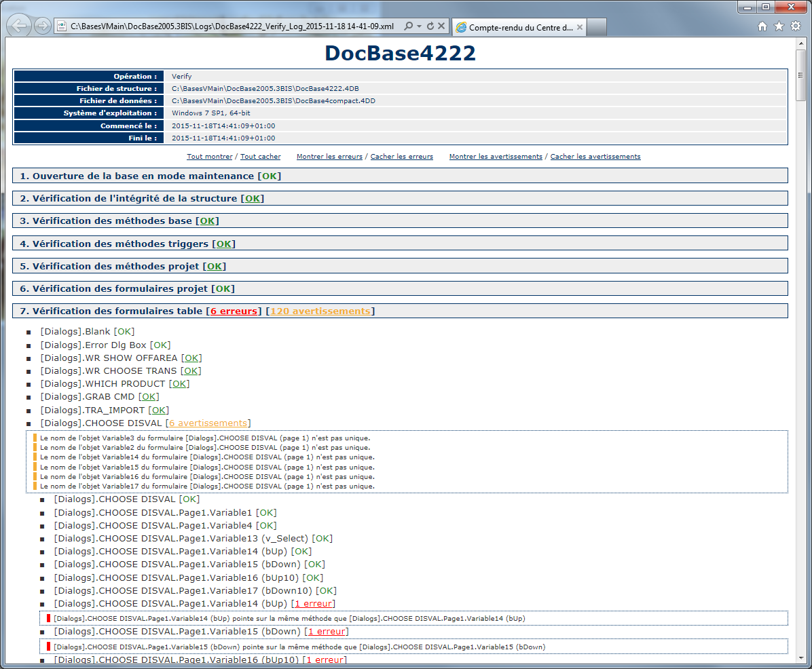Expand the '6 erreurs' list in section 7
This screenshot has width=812, height=669.
point(234,311)
